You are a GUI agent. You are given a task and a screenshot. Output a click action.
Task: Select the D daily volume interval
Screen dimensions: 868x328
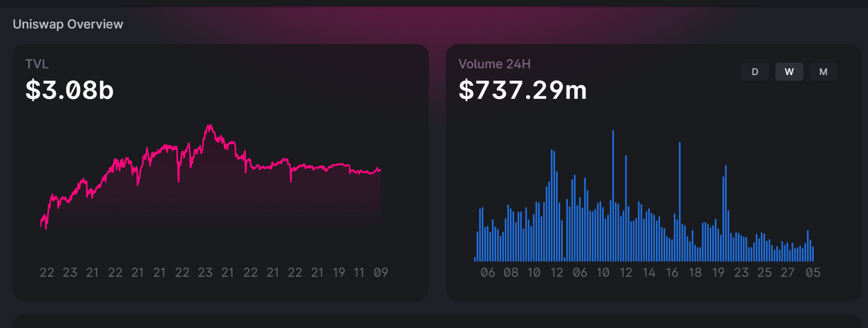(x=755, y=72)
